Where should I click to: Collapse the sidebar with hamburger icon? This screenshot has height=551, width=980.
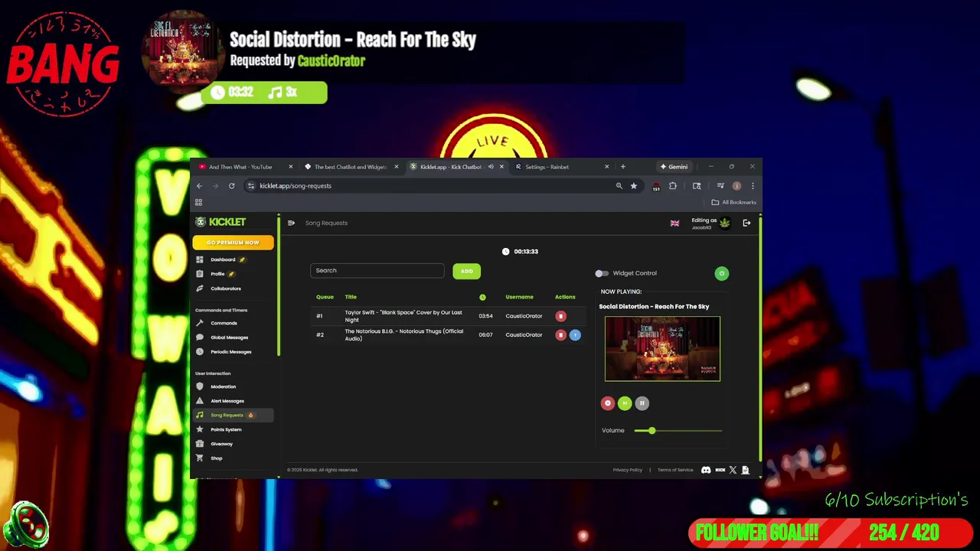point(291,223)
